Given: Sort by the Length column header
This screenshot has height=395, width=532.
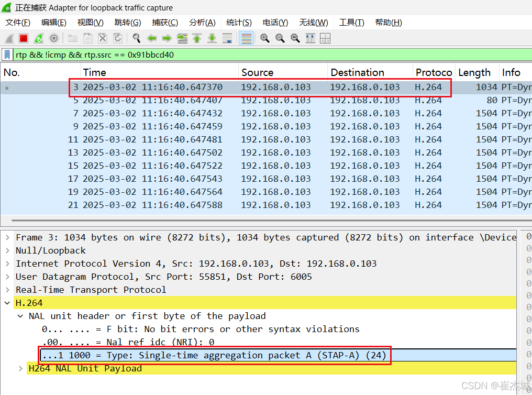Looking at the screenshot, I should tap(477, 72).
